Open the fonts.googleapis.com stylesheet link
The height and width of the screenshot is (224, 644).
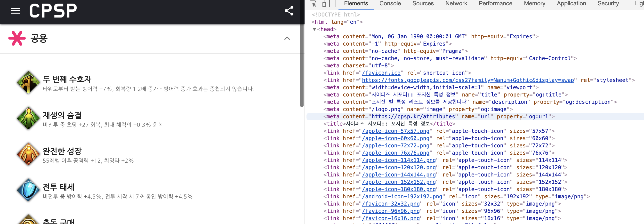(468, 80)
